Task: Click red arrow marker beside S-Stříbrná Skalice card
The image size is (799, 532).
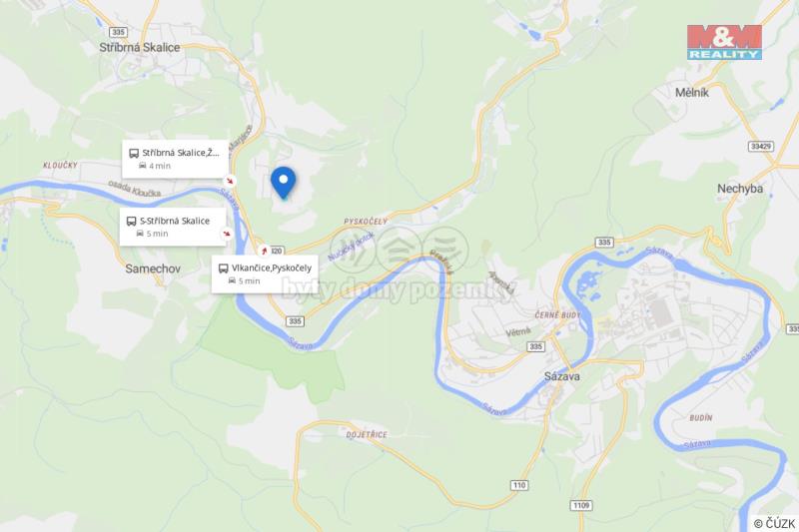Action: tap(227, 234)
